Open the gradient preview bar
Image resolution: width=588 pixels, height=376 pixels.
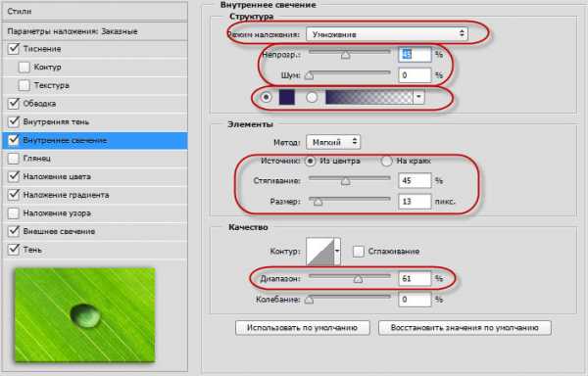[369, 97]
